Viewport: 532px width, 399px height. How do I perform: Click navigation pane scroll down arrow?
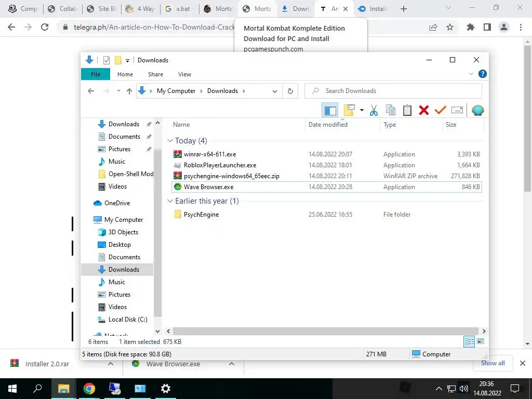point(157,331)
